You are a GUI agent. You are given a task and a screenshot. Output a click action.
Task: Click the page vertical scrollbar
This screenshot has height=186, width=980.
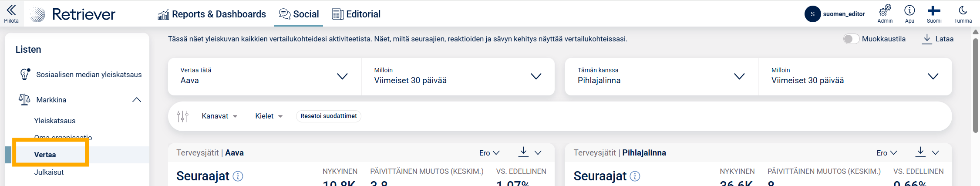pyautogui.click(x=975, y=87)
